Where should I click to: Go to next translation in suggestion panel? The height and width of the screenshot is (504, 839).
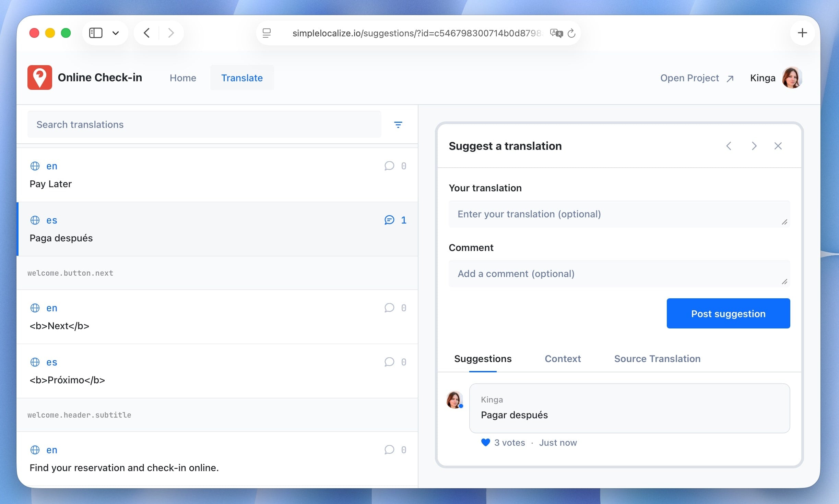754,146
